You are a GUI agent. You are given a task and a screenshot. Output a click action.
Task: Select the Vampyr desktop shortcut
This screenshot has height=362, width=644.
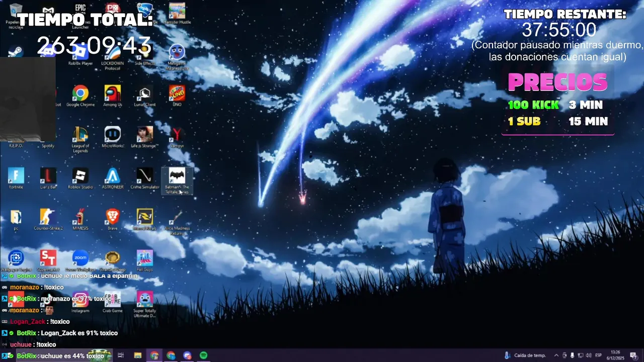click(x=177, y=137)
